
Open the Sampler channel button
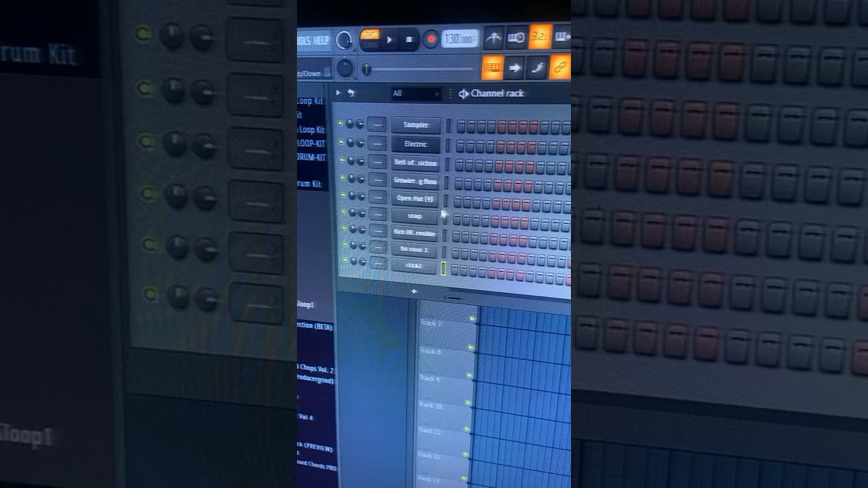tap(416, 125)
